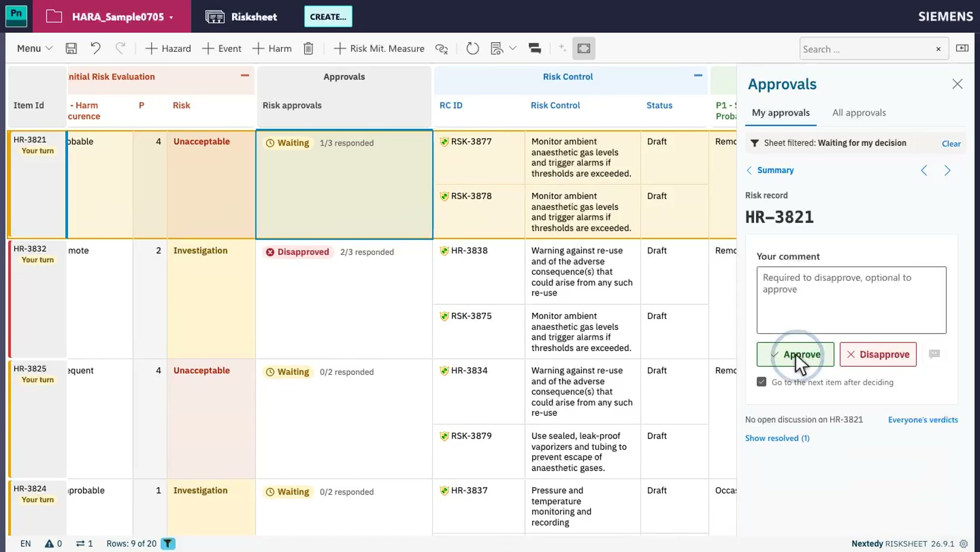Click the link items icon
980x552 pixels.
tap(441, 49)
